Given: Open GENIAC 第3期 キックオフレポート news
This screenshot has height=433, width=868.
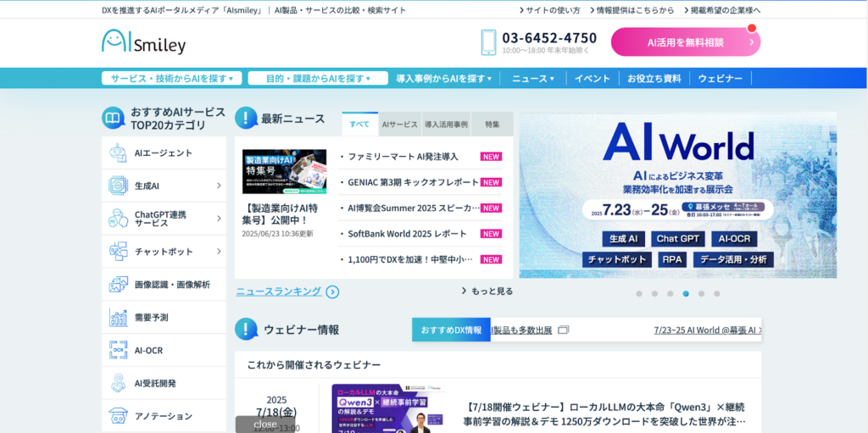Looking at the screenshot, I should tap(413, 182).
